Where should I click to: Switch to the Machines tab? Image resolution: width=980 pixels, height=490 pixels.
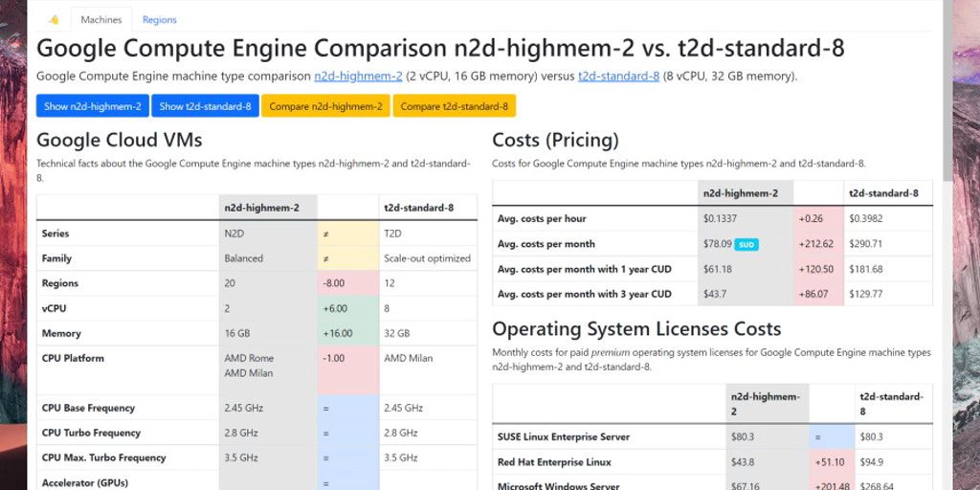(x=100, y=19)
